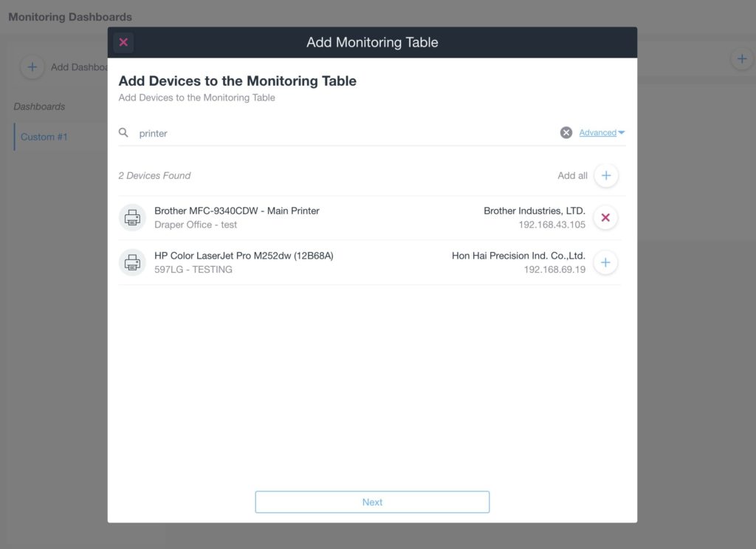This screenshot has width=756, height=549.
Task: Click the 192.168.69.19 IP address
Action: coord(554,270)
